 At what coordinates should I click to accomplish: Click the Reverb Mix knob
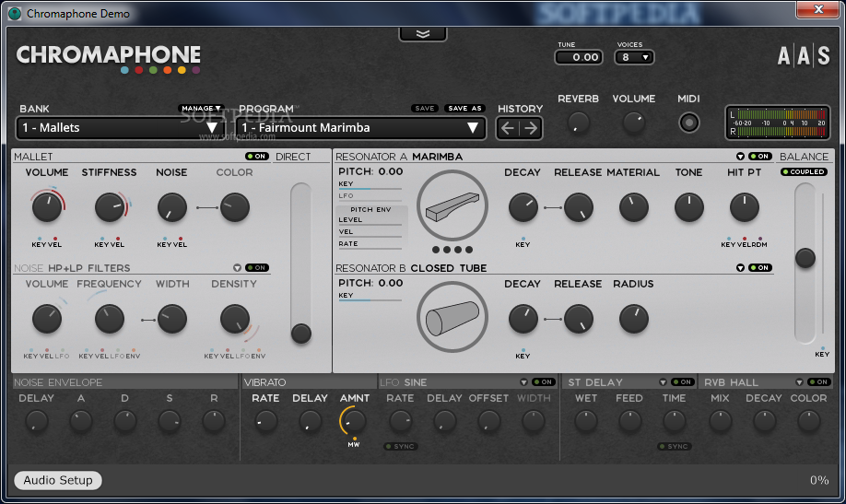coord(720,421)
